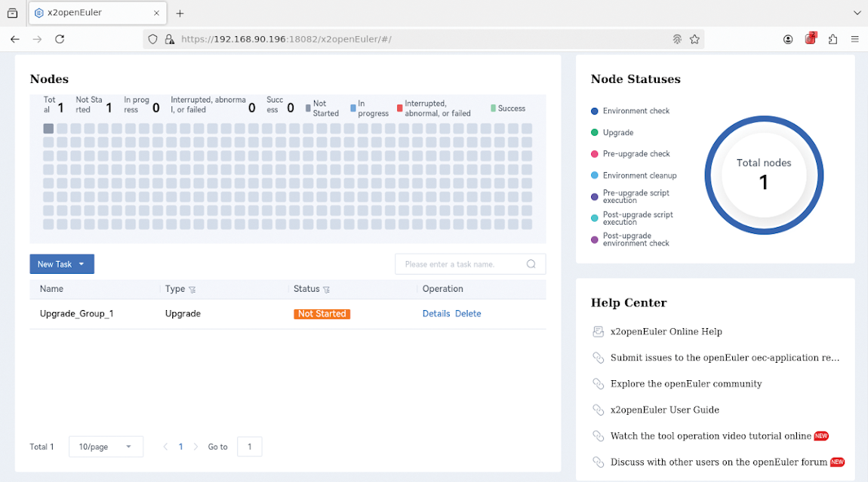Toggle Environment check legend item

[x=630, y=111]
